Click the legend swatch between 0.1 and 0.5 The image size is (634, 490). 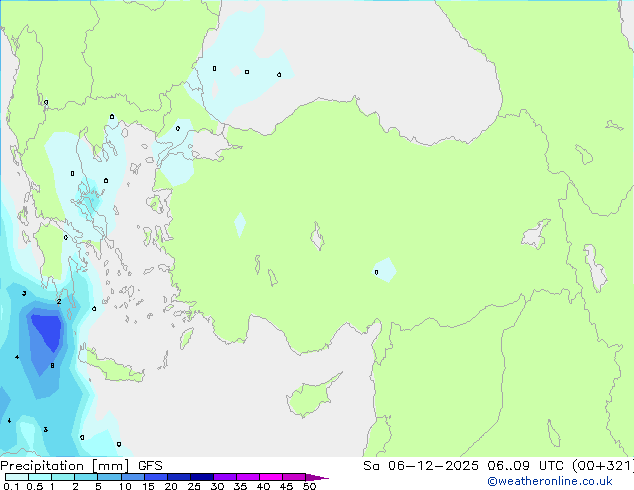pos(17,477)
